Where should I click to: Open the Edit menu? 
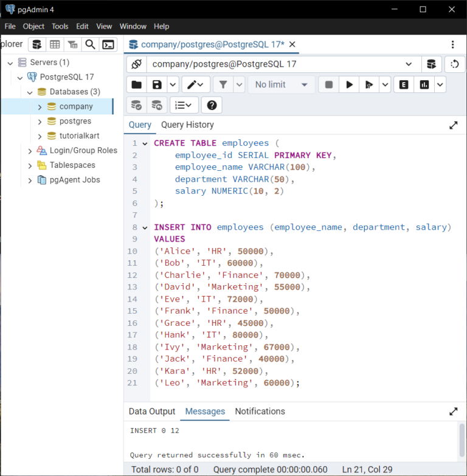point(82,26)
